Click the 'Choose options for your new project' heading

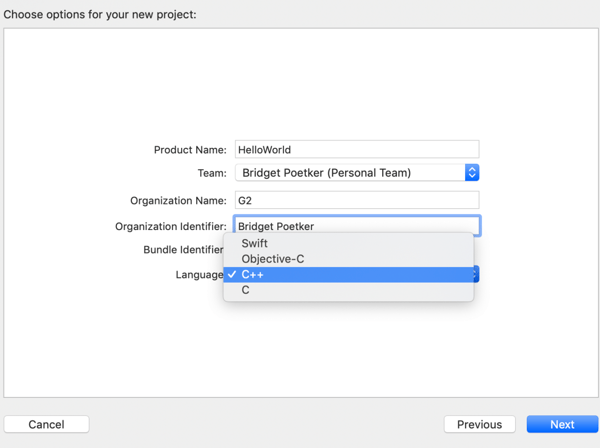tap(100, 15)
